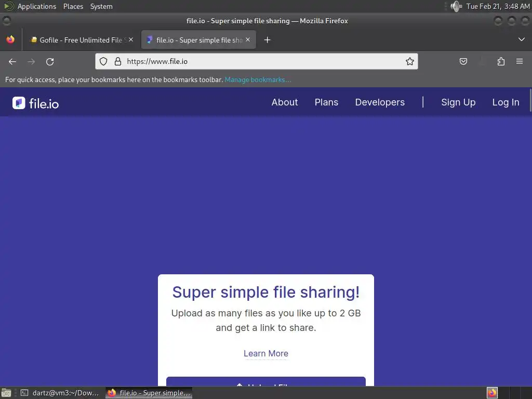Image resolution: width=532 pixels, height=399 pixels.
Task: Click the Firefox icon in bottom-right tray
Action: pyautogui.click(x=492, y=393)
